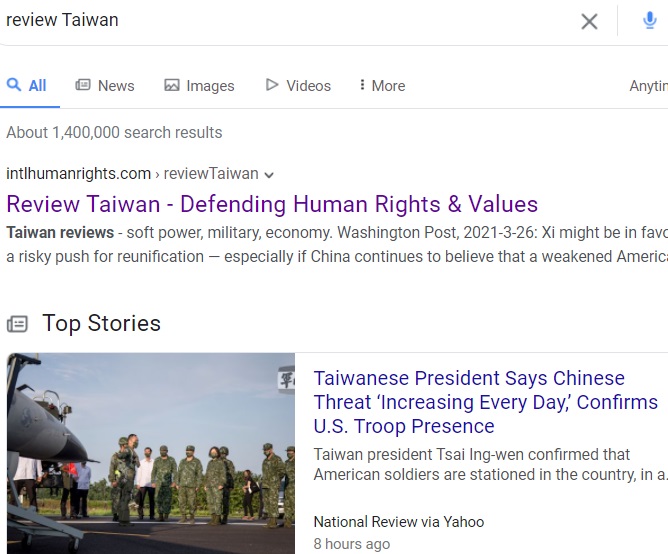Click the Images tab picture icon
Image resolution: width=668 pixels, height=554 pixels.
coord(172,85)
